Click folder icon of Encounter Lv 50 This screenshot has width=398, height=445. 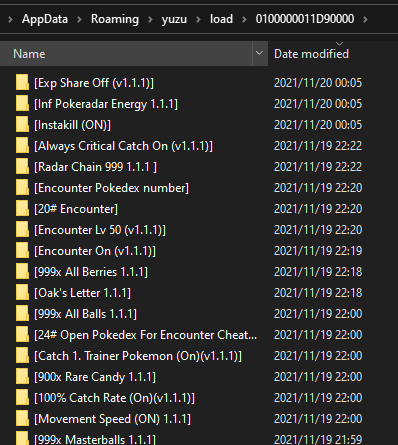22,230
